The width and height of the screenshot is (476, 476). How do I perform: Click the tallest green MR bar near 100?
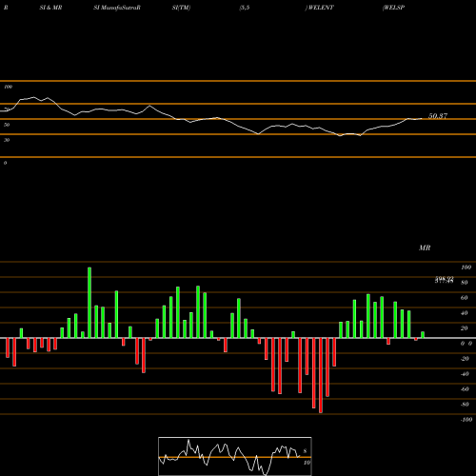pos(89,303)
